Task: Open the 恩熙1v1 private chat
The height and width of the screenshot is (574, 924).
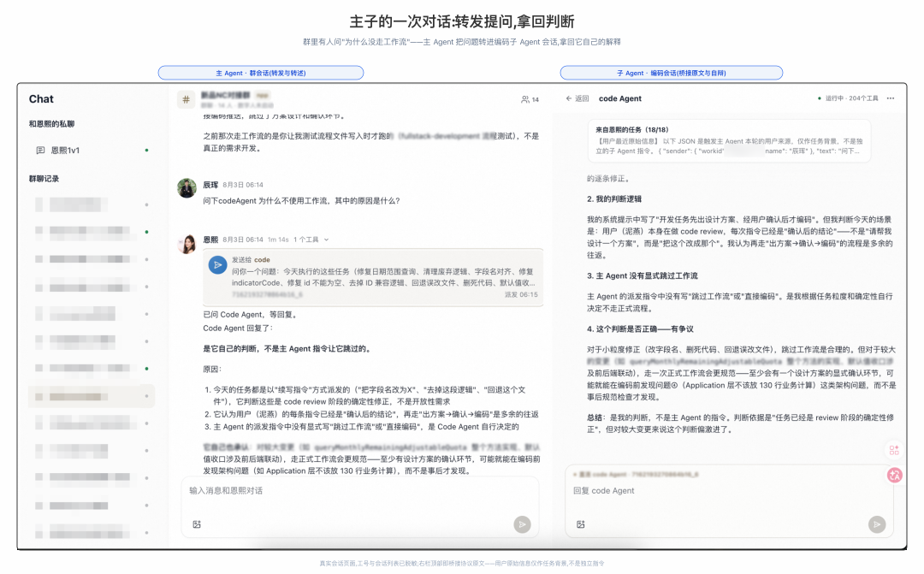Action: click(x=92, y=151)
